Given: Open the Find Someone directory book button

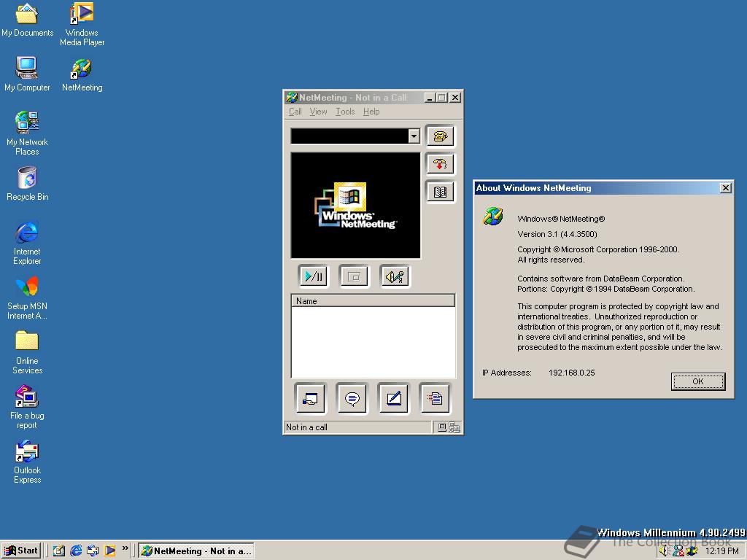Looking at the screenshot, I should pyautogui.click(x=440, y=192).
